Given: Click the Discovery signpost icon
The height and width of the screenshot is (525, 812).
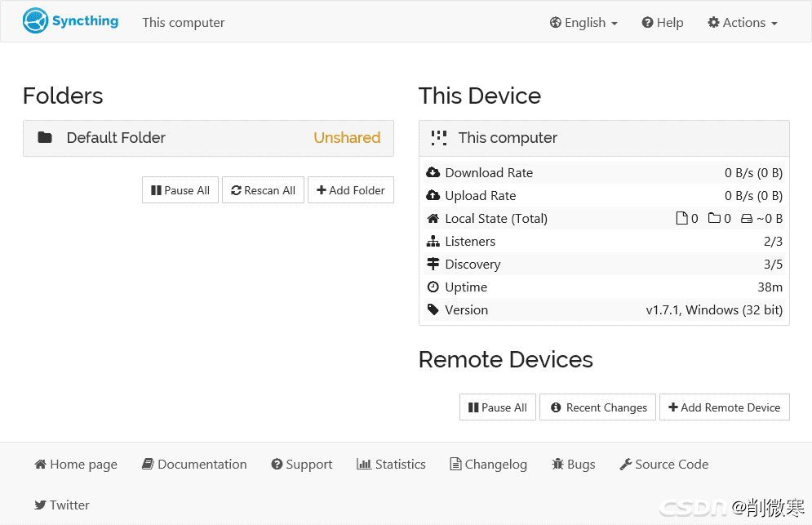Looking at the screenshot, I should click(x=433, y=264).
